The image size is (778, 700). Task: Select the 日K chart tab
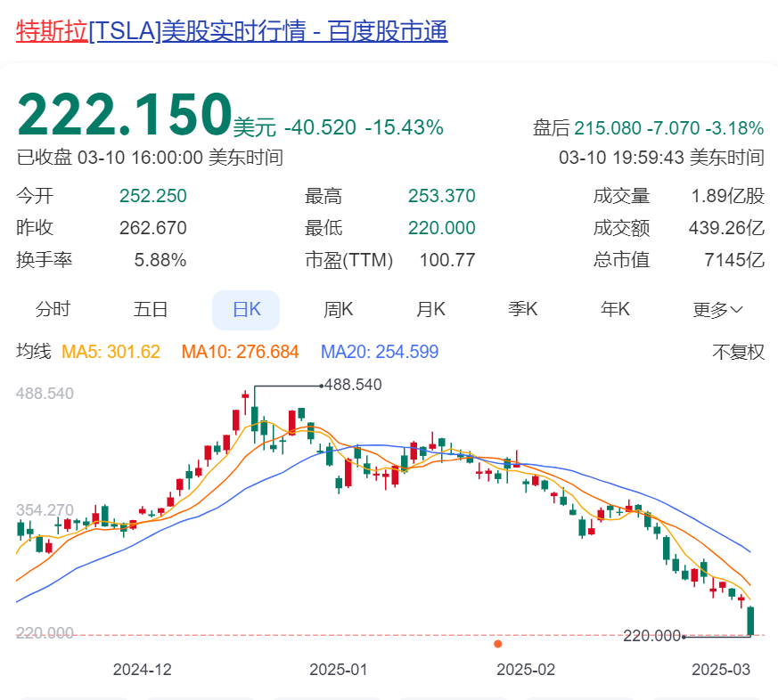pyautogui.click(x=246, y=310)
